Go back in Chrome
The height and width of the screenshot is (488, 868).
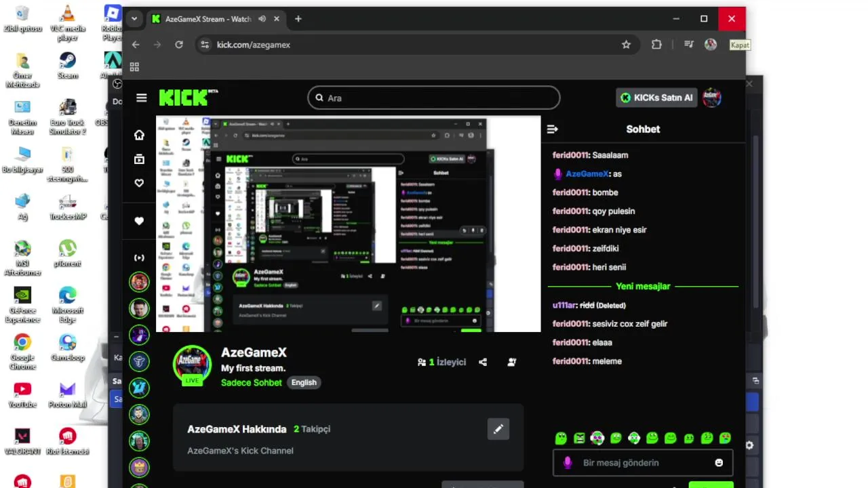point(136,45)
